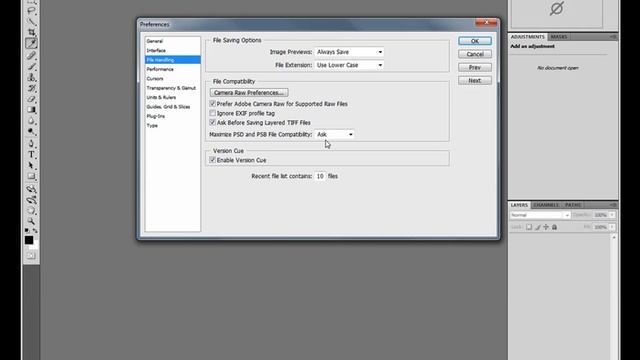Toggle Ask Before Saving Layered TIFF Files
The width and height of the screenshot is (640, 360).
pos(212,122)
